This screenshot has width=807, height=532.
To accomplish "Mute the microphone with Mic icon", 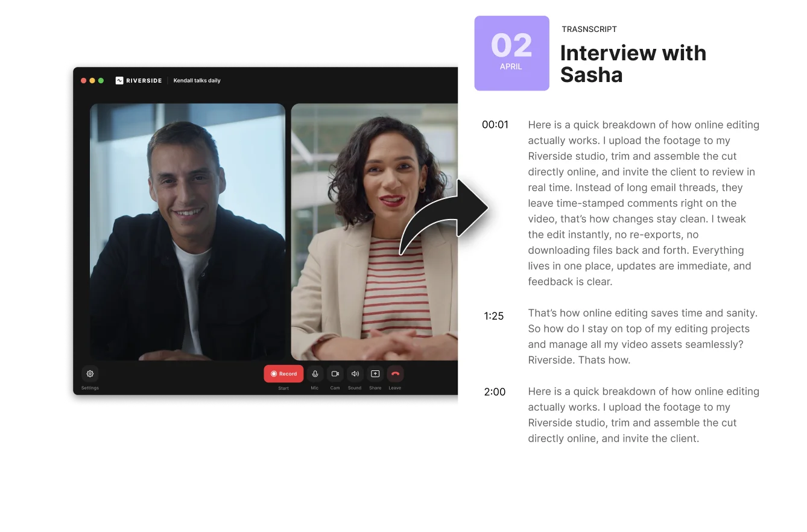I will point(315,374).
